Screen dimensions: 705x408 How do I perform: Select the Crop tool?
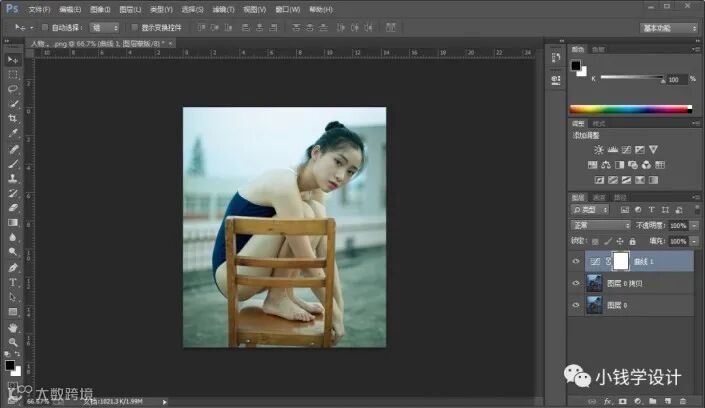tap(13, 118)
